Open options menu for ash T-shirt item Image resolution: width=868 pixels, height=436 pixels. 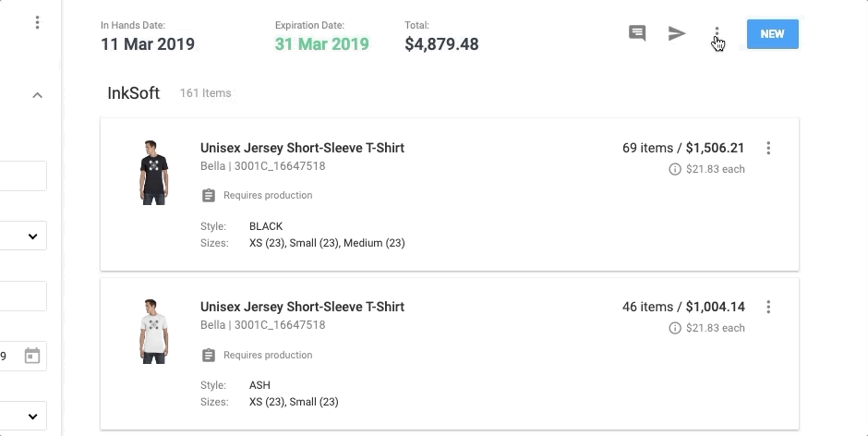pyautogui.click(x=768, y=308)
